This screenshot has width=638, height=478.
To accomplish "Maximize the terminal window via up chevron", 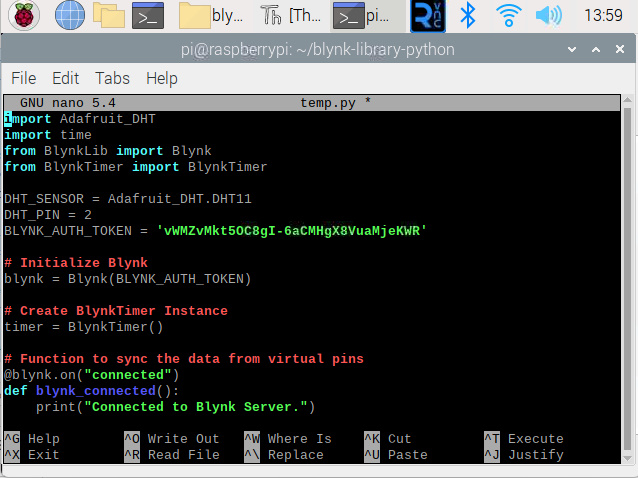I will click(x=596, y=50).
